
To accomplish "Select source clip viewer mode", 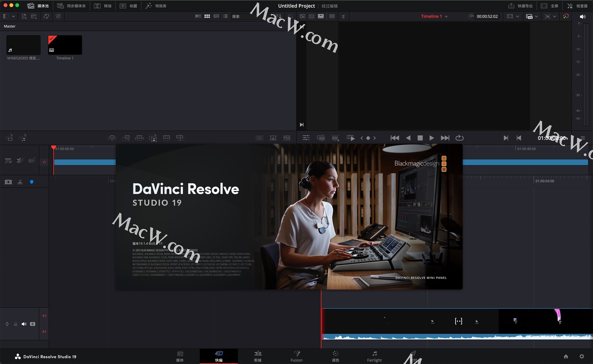I will pos(302,16).
